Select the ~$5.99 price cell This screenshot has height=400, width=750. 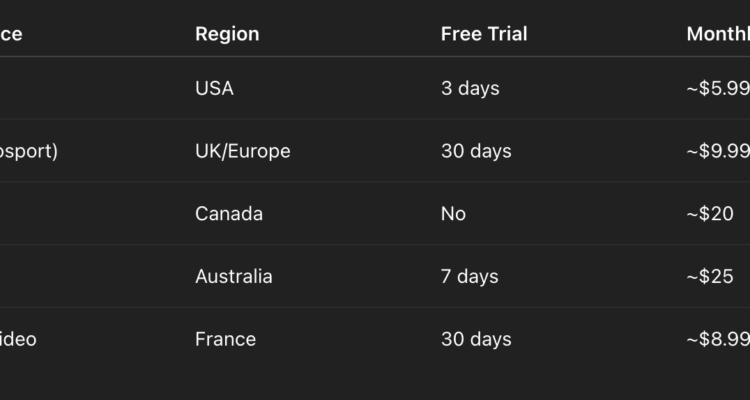(x=717, y=88)
